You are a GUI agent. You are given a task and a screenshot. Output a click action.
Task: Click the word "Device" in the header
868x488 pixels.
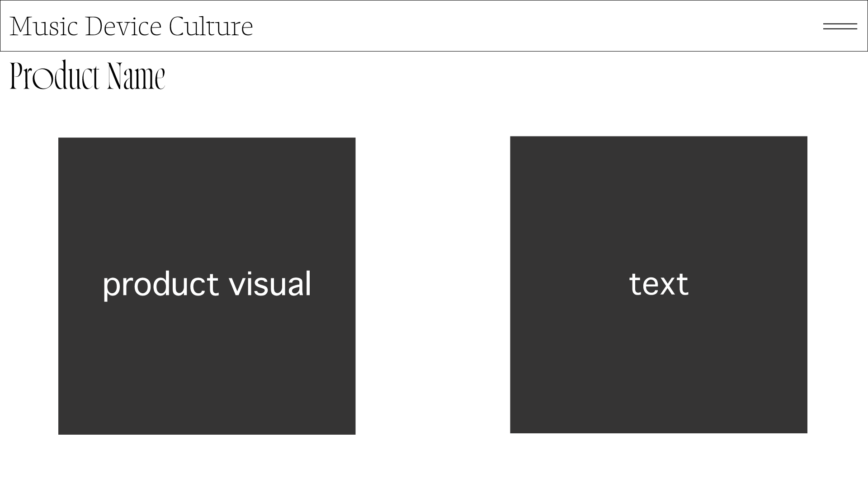(x=123, y=26)
